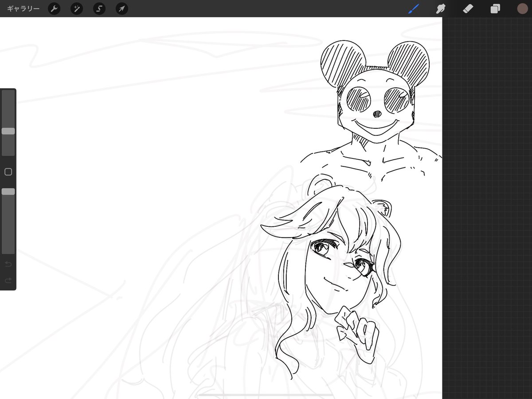Screen dimensions: 532x399
Task: Tap the redo arrow in sidebar
Action: (x=8, y=280)
